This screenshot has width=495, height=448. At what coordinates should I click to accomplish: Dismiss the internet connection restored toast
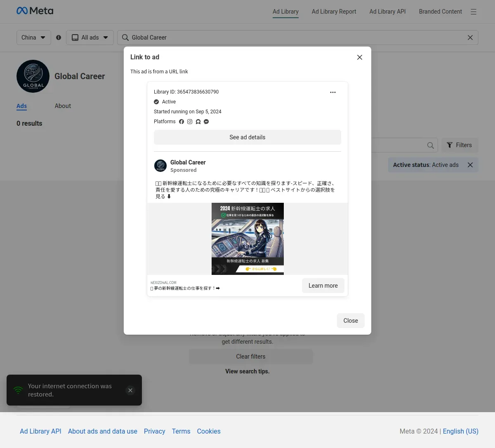click(130, 390)
